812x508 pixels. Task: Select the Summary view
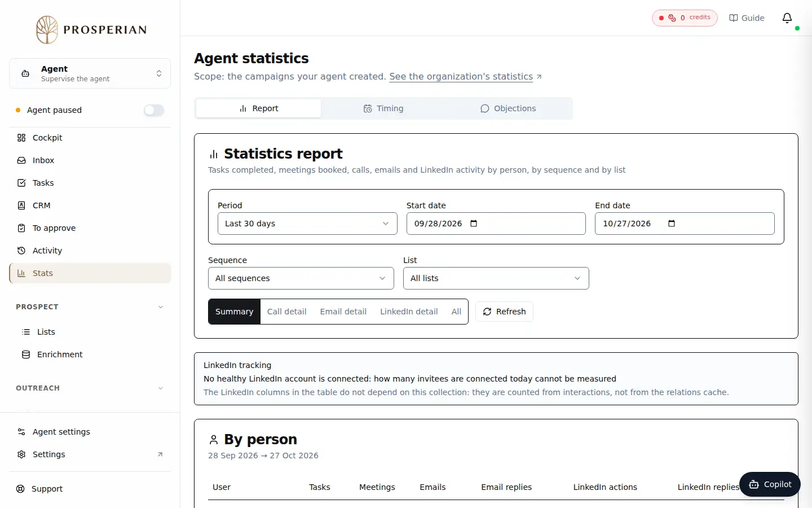point(235,312)
